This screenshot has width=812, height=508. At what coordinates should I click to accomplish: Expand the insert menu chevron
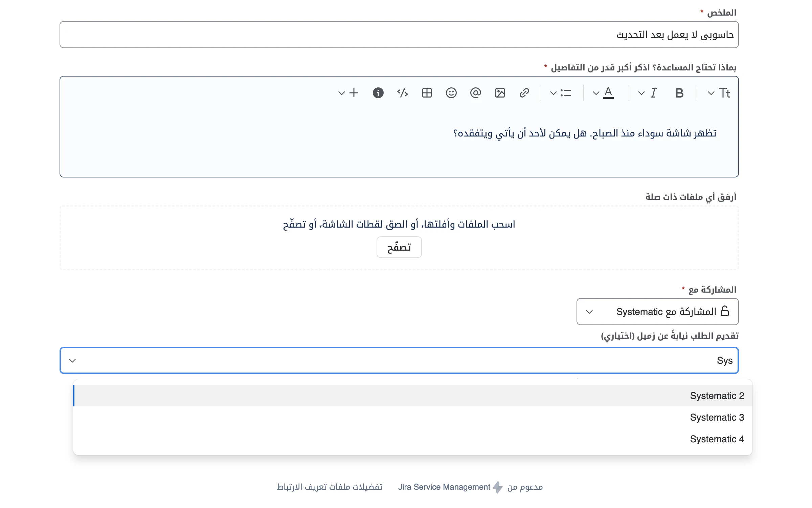tap(341, 93)
